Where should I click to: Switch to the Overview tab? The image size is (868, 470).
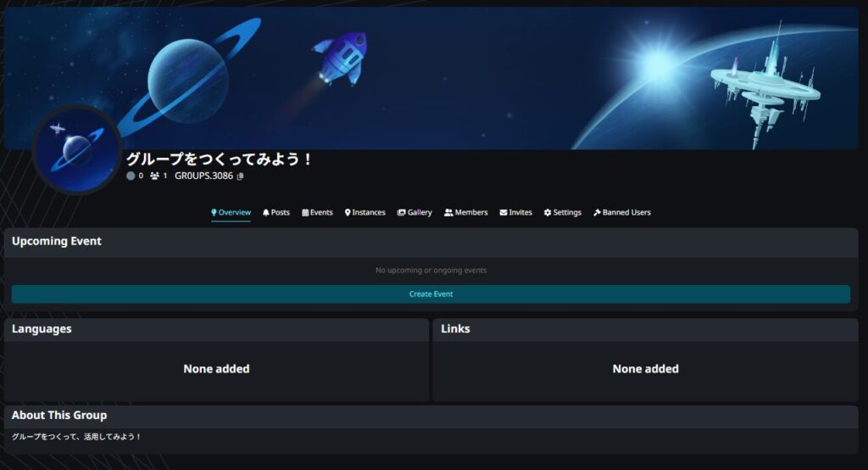point(231,212)
